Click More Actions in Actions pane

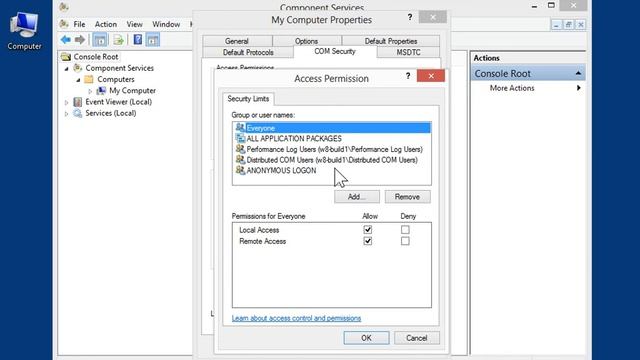click(512, 88)
